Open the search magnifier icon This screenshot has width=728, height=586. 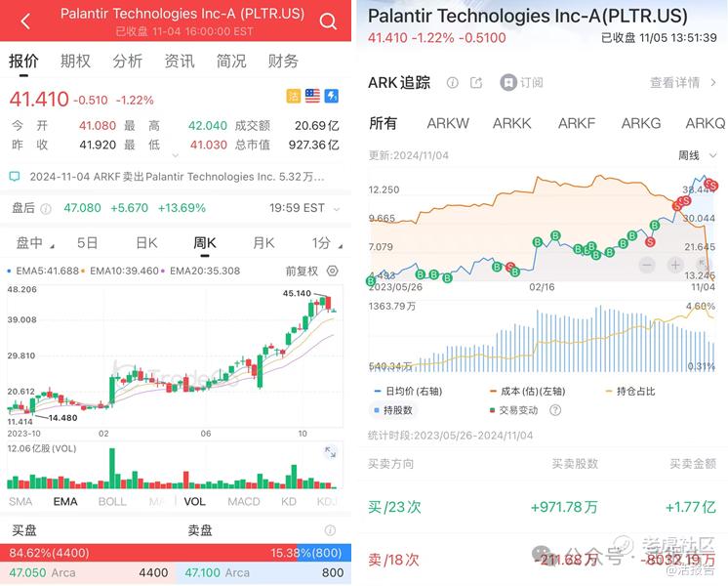pos(328,21)
